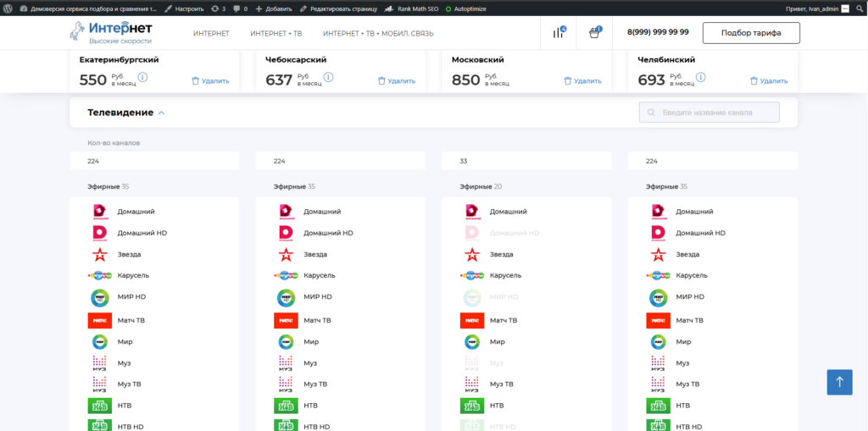The width and height of the screenshot is (868, 431).
Task: Click Домашний HD logo in Чебоксарский column
Action: click(286, 233)
